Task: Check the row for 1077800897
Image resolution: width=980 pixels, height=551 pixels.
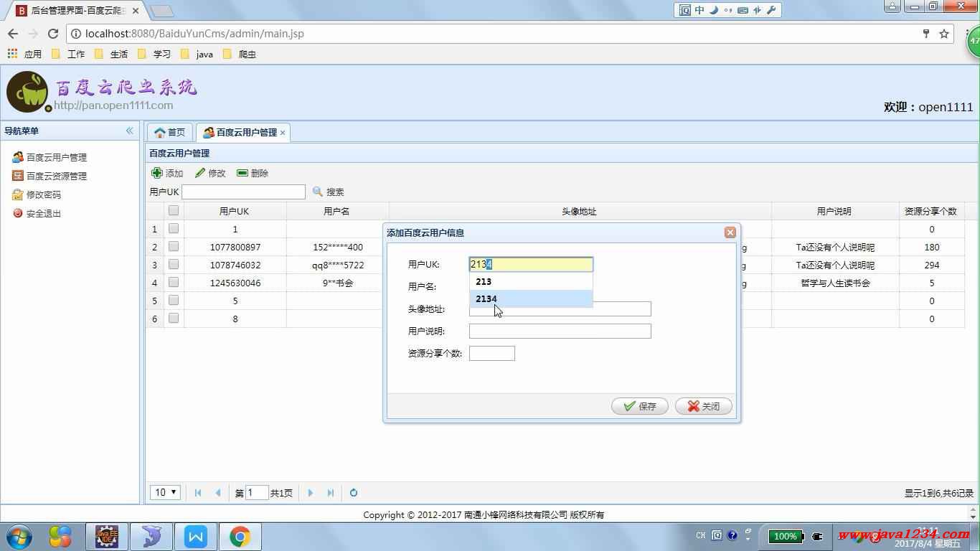Action: pyautogui.click(x=174, y=247)
